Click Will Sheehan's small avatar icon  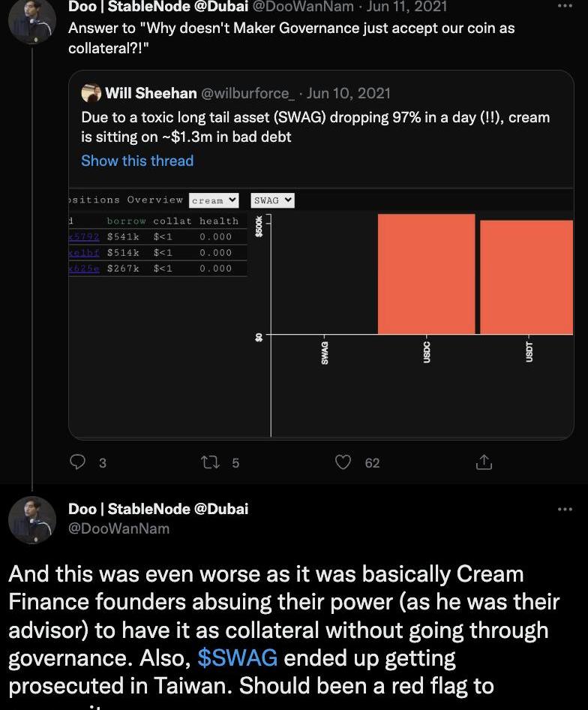pyautogui.click(x=91, y=93)
